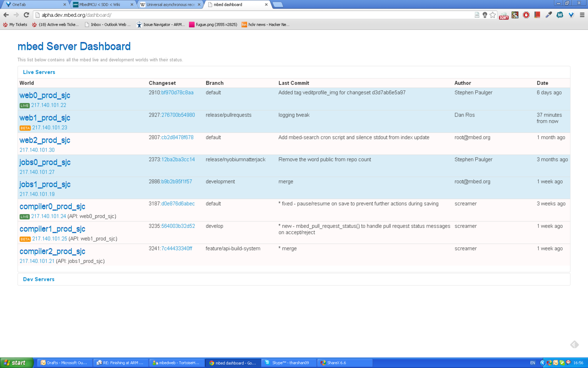Switch to Drafts Microsoft Outlook in taskbar
This screenshot has width=588, height=368.
(65, 363)
